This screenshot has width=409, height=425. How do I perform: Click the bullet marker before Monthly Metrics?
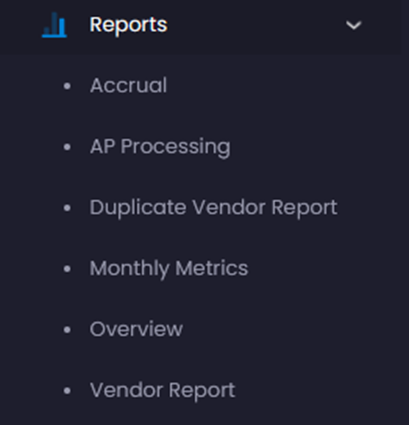tap(67, 269)
